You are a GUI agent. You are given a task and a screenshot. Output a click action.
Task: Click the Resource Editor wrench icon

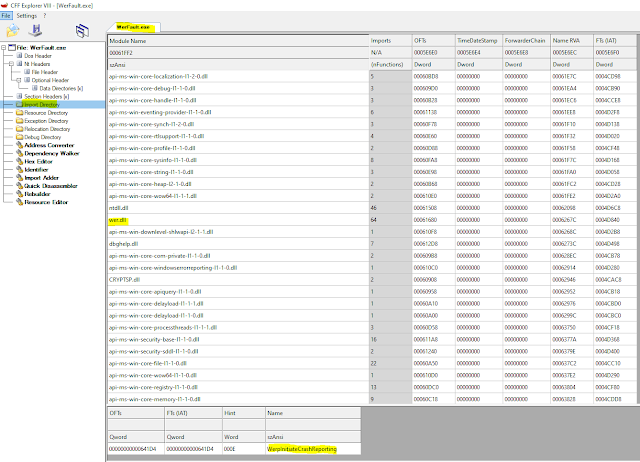[19, 202]
